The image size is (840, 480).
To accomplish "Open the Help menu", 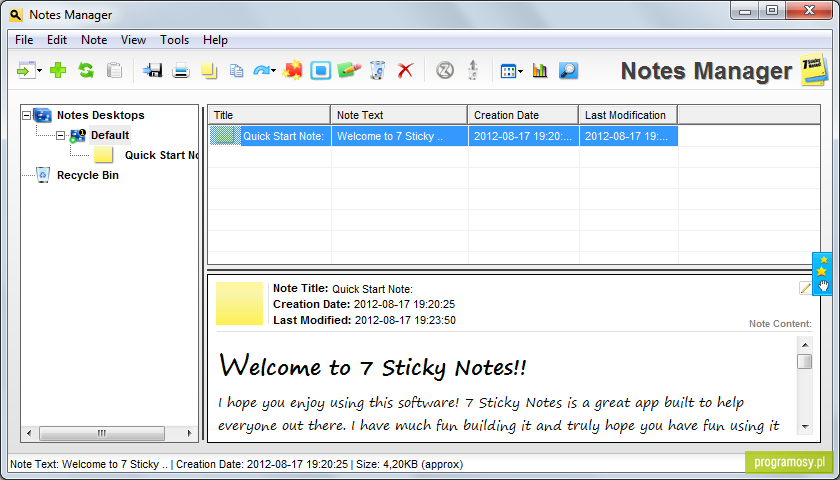I will coord(215,40).
